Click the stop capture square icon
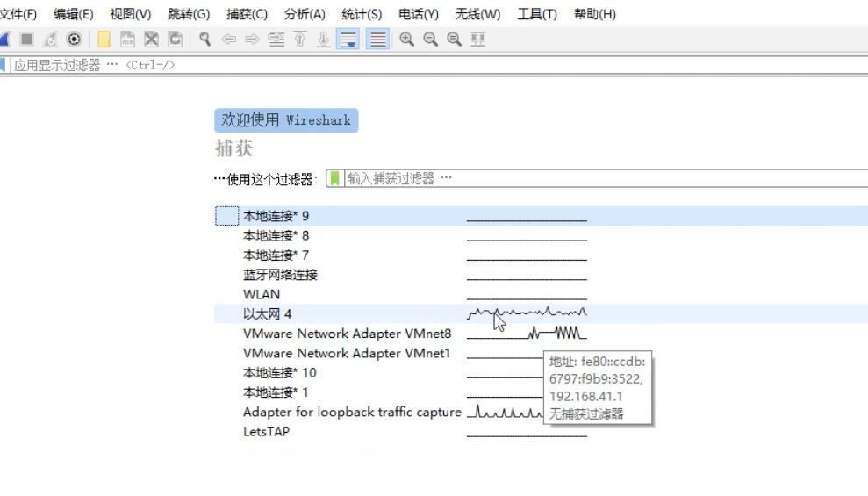The image size is (868, 496). coord(26,40)
